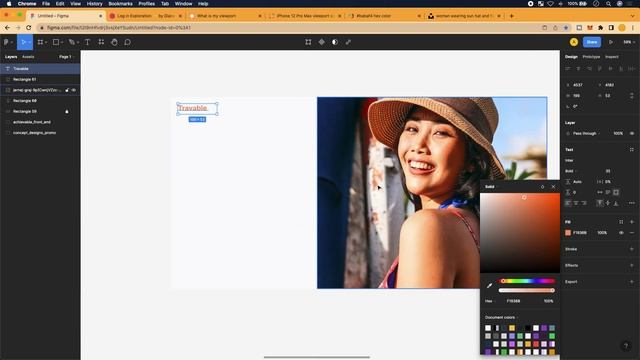
Task: Add a stroke with plus icon
Action: pos(632,249)
